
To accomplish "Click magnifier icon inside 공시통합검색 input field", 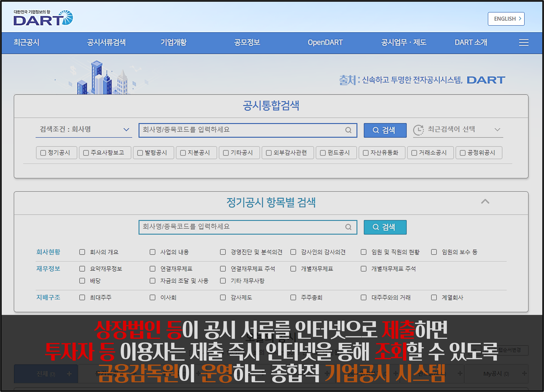I will [348, 130].
